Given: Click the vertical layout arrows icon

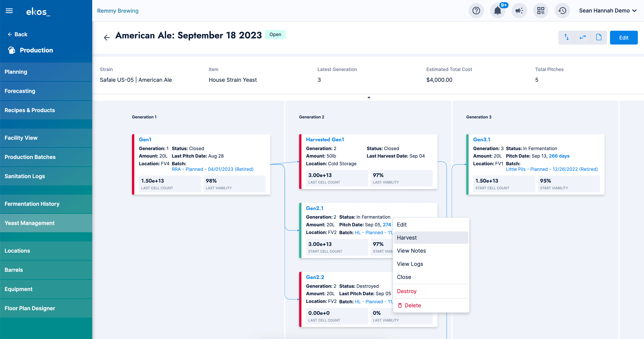Looking at the screenshot, I should click(567, 37).
